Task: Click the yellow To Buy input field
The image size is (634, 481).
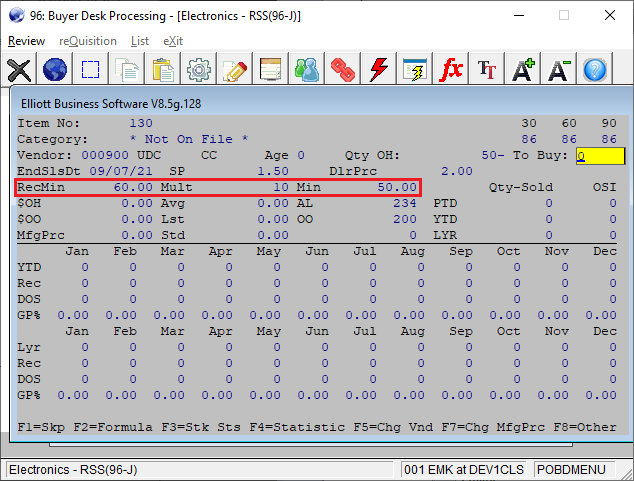Action: pyautogui.click(x=600, y=156)
